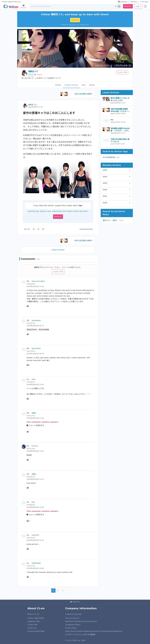Click the Log in button

click(x=139, y=6)
